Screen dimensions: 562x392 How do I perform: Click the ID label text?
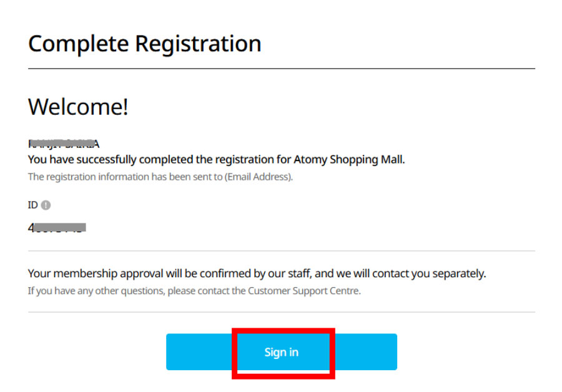coord(32,205)
